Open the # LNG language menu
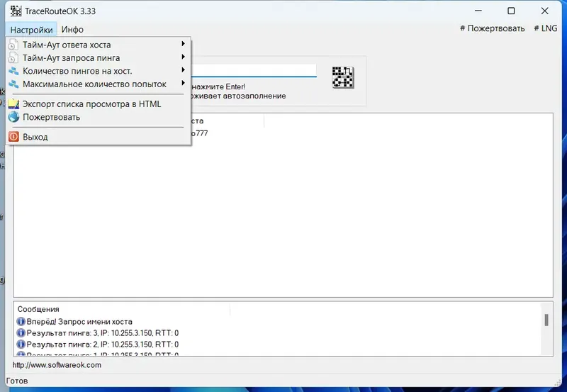 [545, 28]
